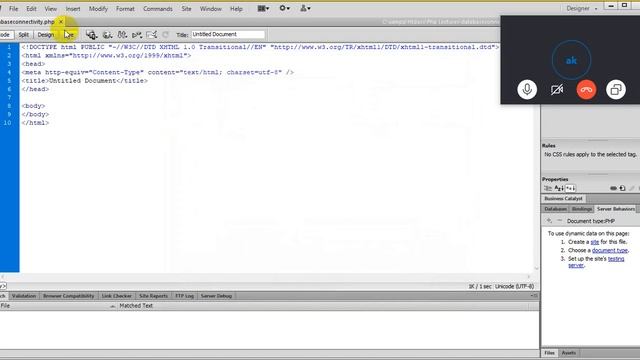Viewport: 640px width, 360px height.
Task: Click code line 5 containing the title tag
Action: point(85,81)
